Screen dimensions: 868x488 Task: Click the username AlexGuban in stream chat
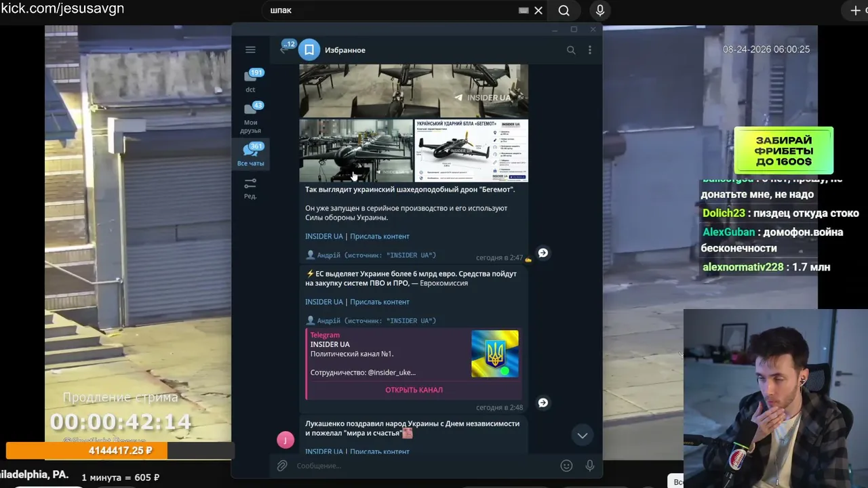coord(729,232)
